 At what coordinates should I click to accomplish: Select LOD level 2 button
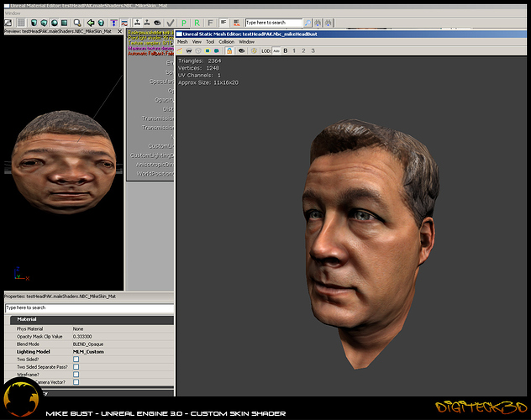[x=302, y=50]
